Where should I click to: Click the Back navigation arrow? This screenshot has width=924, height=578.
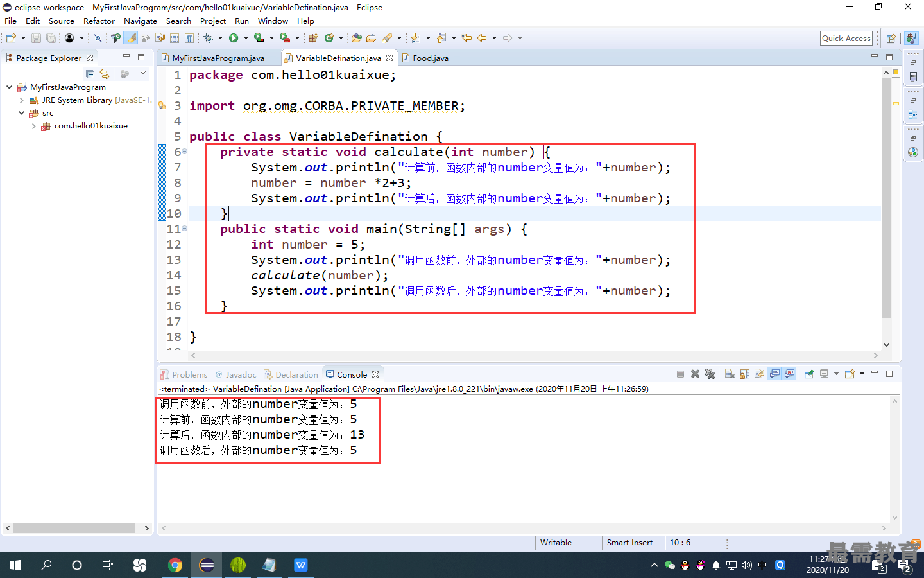(482, 39)
